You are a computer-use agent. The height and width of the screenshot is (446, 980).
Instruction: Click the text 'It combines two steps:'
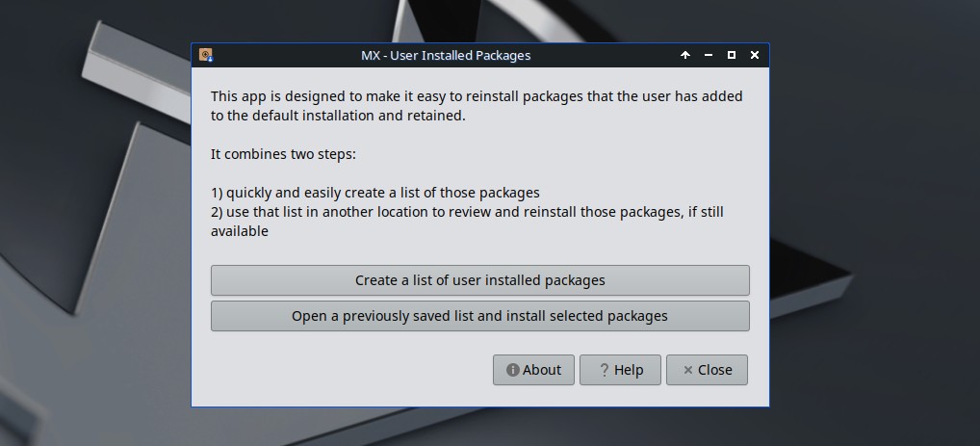(x=283, y=154)
